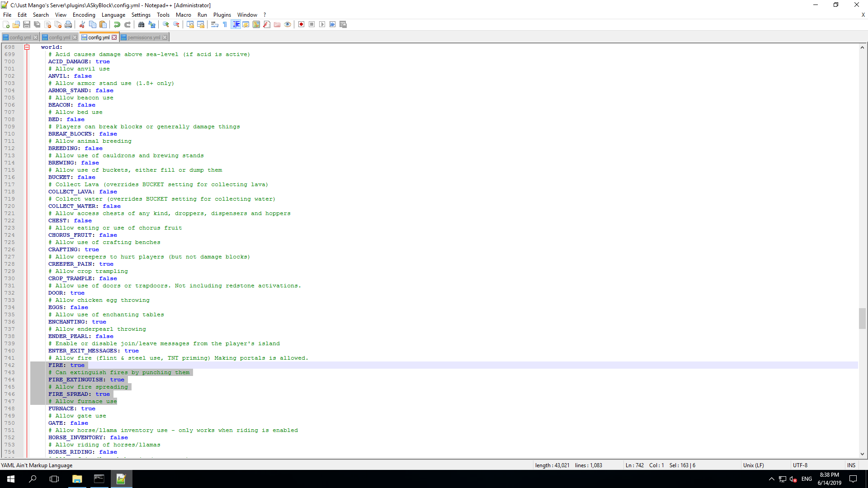The image size is (868, 488).
Task: Switch to the permissions.yml tab
Action: click(x=142, y=38)
